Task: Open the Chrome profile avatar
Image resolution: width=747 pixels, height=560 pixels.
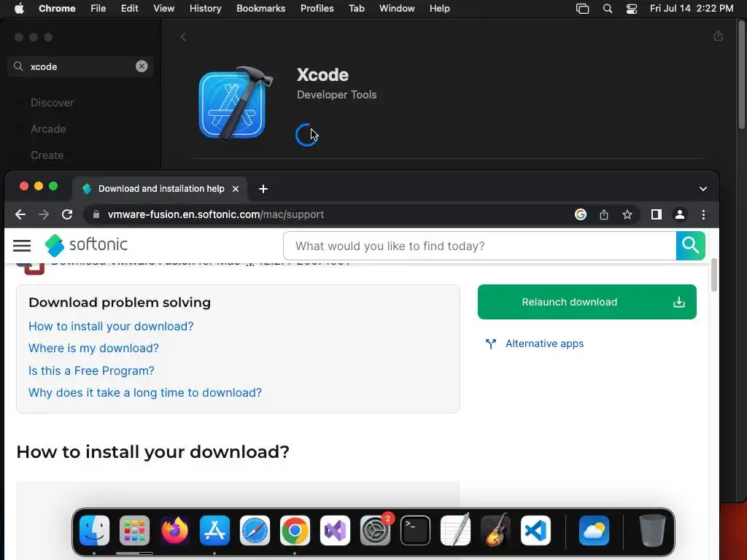Action: tap(680, 215)
